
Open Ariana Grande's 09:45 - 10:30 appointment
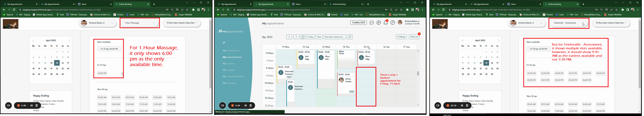[346, 83]
